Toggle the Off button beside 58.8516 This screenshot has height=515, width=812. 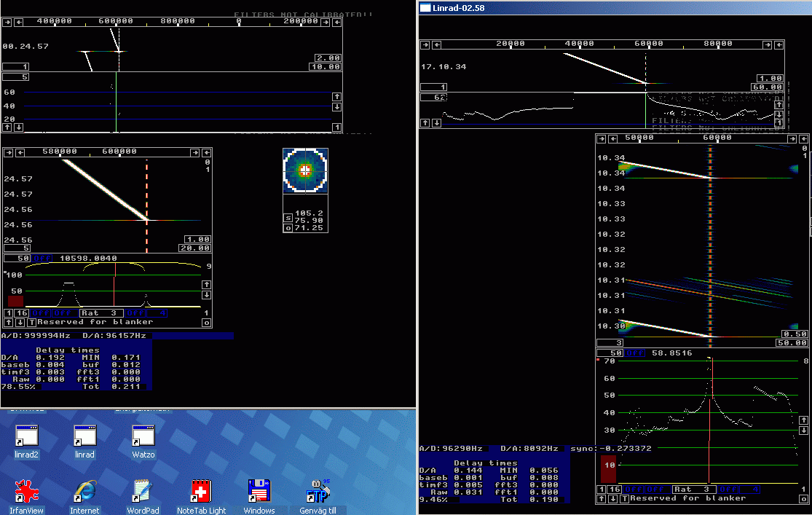(635, 353)
